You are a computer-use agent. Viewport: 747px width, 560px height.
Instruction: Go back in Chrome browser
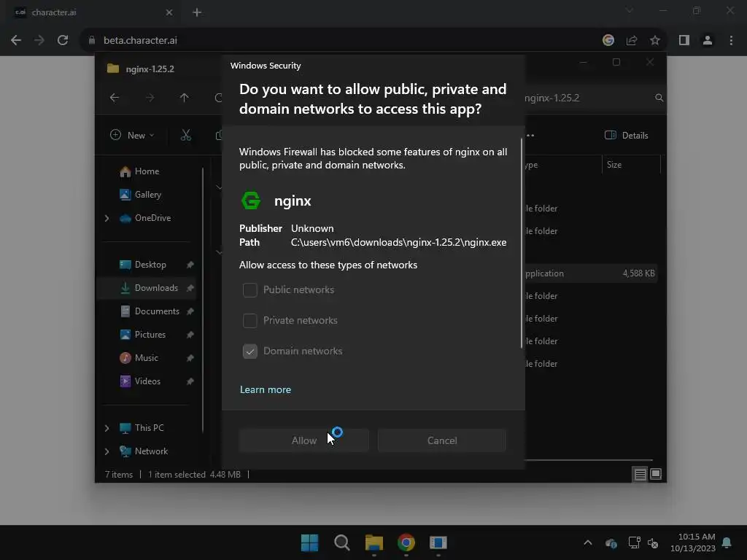[16, 41]
